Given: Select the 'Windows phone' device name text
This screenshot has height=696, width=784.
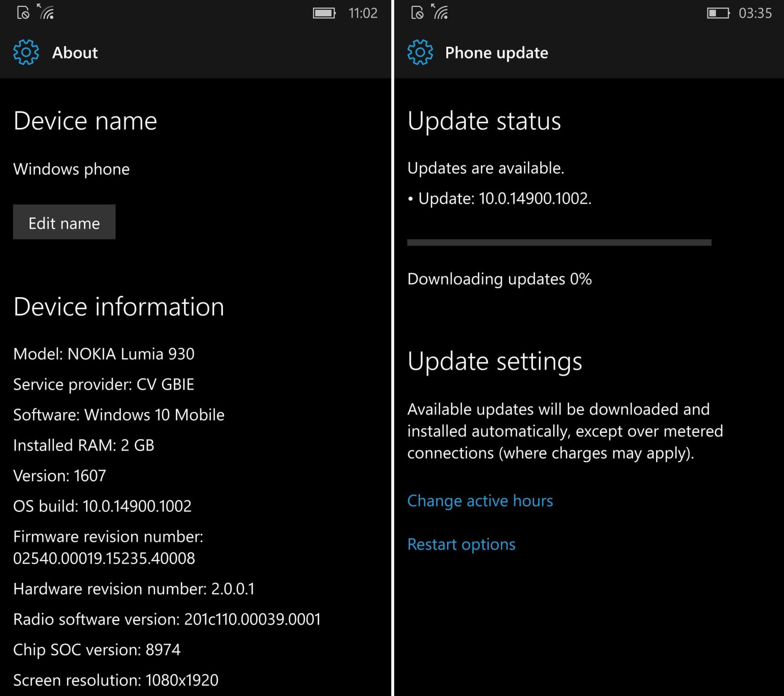Looking at the screenshot, I should tap(71, 169).
